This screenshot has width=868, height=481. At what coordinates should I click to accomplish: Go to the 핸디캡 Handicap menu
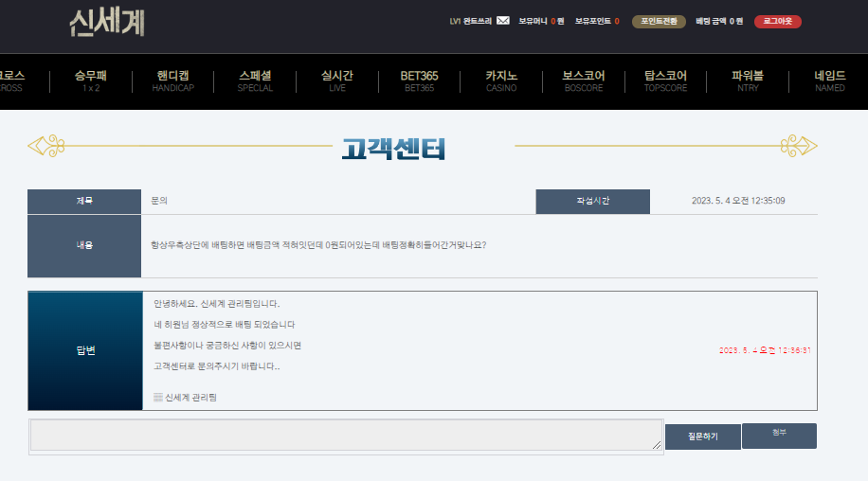coord(173,81)
